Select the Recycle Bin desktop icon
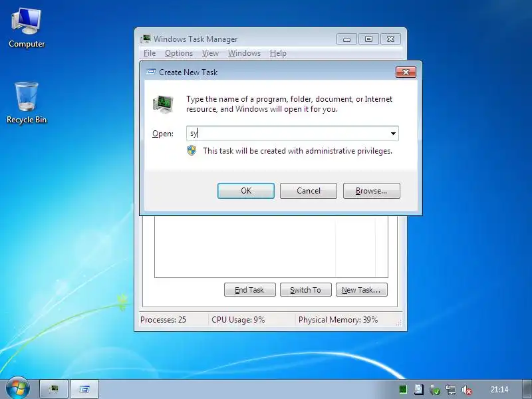This screenshot has height=399, width=532. (x=27, y=103)
